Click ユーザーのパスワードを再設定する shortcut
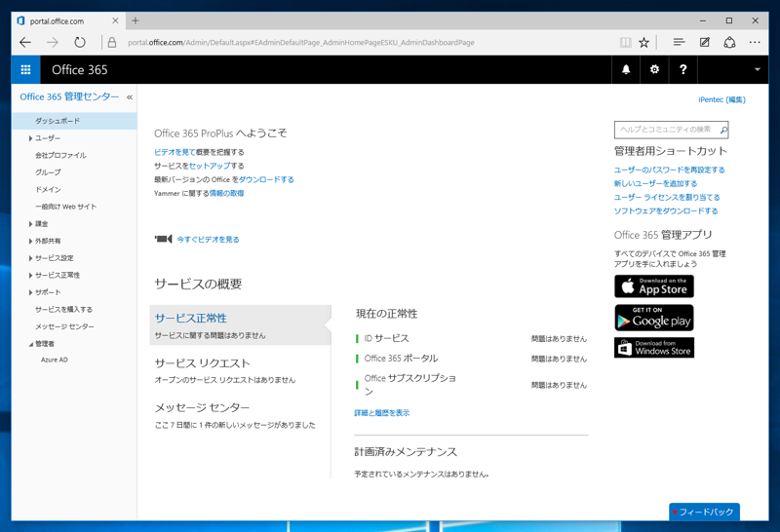The width and height of the screenshot is (780, 532). [669, 170]
